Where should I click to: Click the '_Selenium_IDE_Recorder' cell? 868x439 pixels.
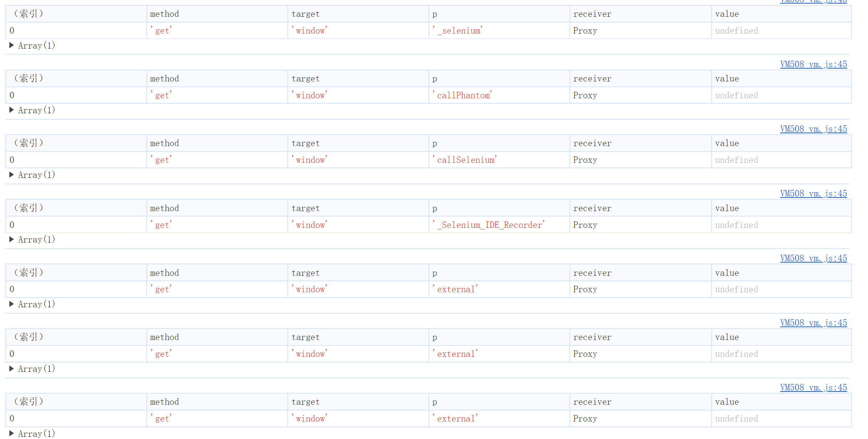tap(488, 225)
